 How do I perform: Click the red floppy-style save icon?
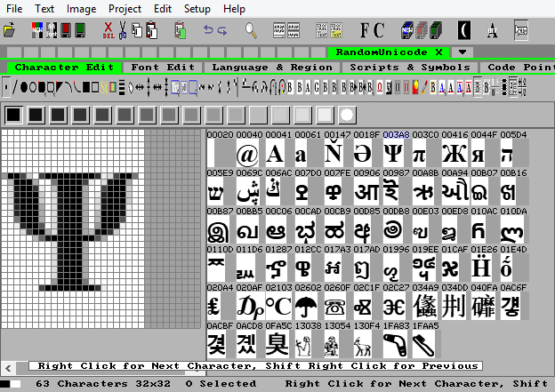click(x=66, y=30)
